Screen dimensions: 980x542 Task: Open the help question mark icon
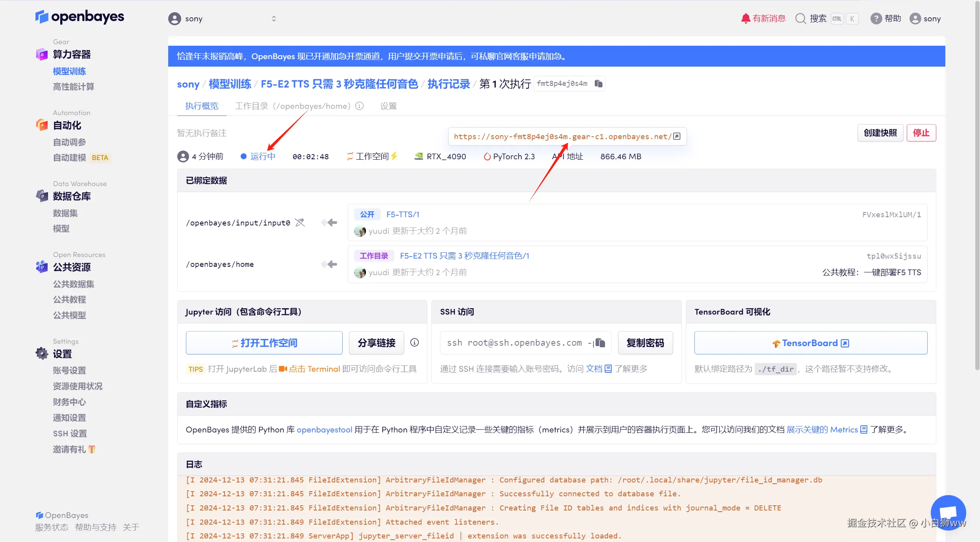click(876, 19)
